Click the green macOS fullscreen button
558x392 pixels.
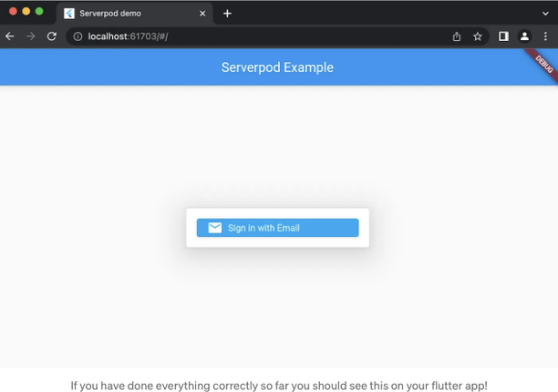click(39, 11)
